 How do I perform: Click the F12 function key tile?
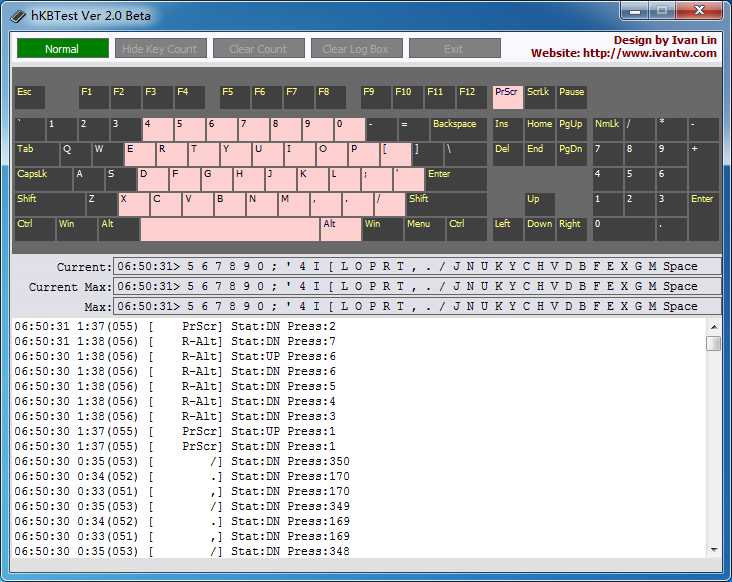coord(471,97)
